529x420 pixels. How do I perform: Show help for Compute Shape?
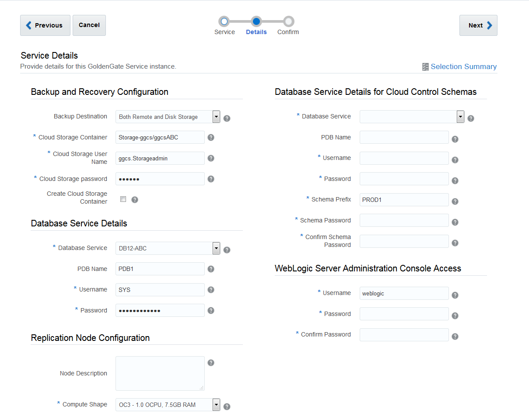(227, 406)
